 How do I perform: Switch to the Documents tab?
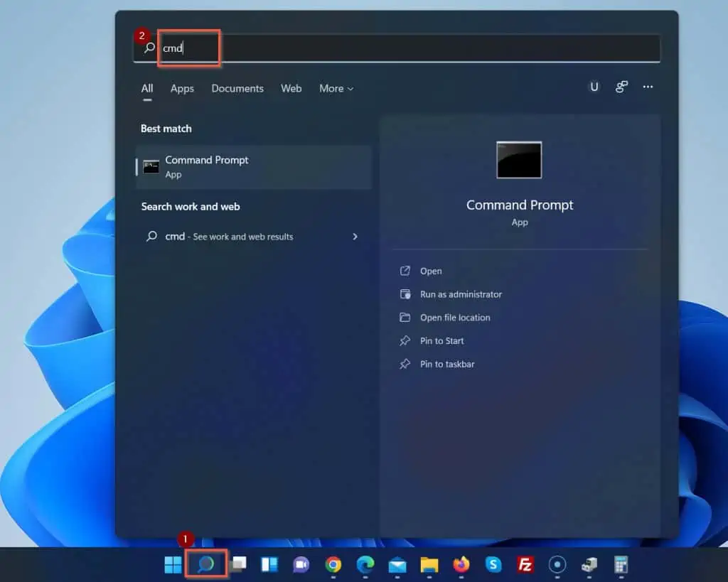click(237, 88)
